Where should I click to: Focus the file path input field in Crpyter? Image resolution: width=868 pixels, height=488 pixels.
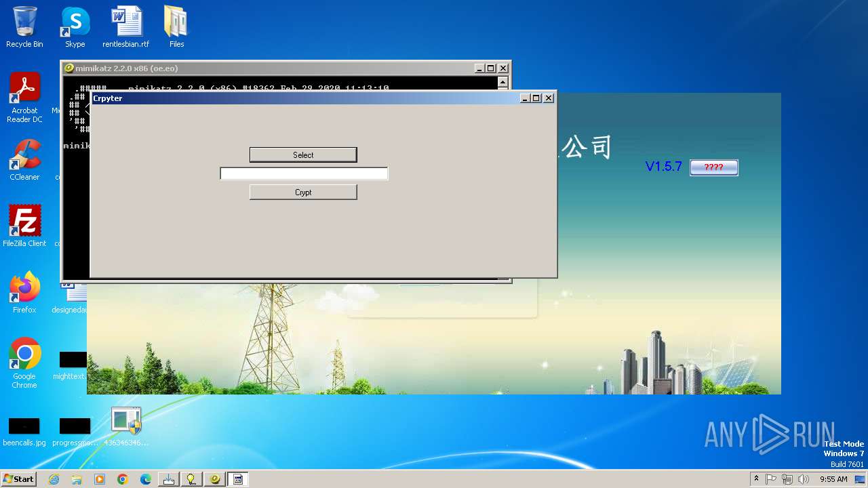(x=304, y=174)
